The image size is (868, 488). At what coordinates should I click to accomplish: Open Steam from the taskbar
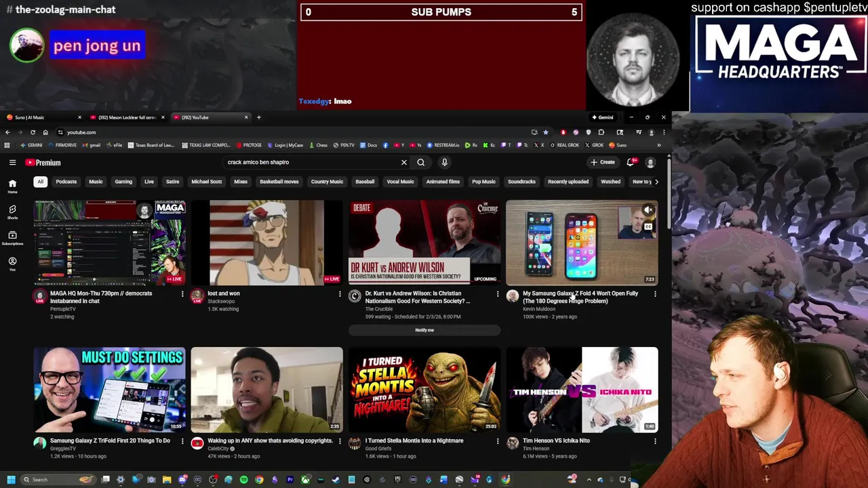click(336, 480)
